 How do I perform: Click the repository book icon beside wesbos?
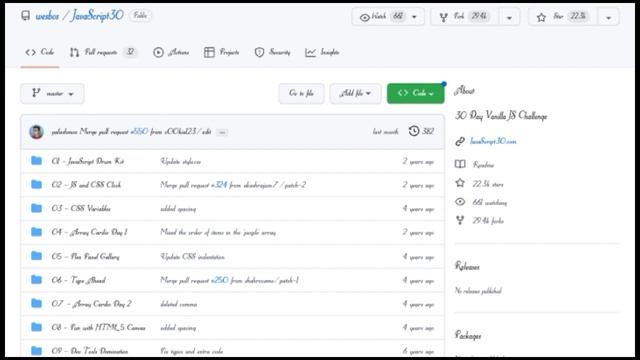point(26,16)
